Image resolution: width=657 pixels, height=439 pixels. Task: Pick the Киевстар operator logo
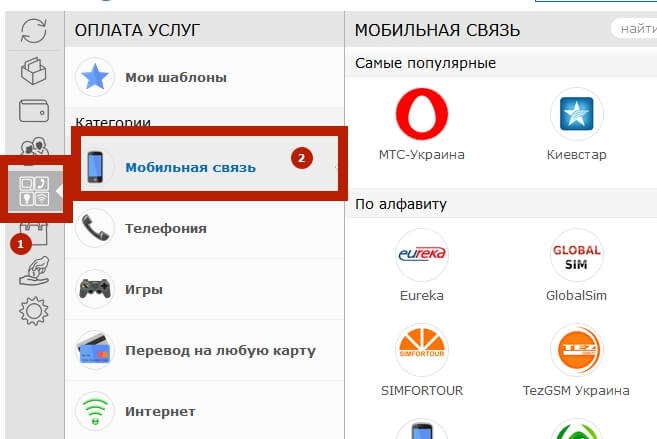(x=577, y=114)
